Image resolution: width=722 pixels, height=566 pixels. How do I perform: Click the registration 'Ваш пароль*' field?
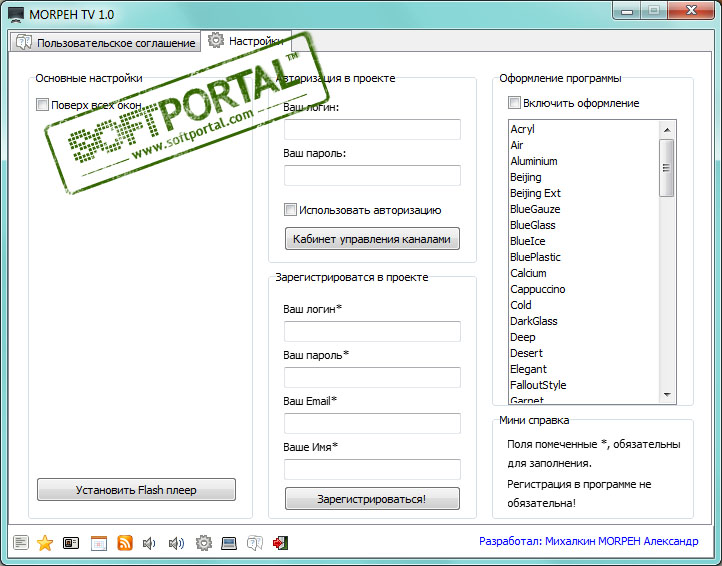372,377
